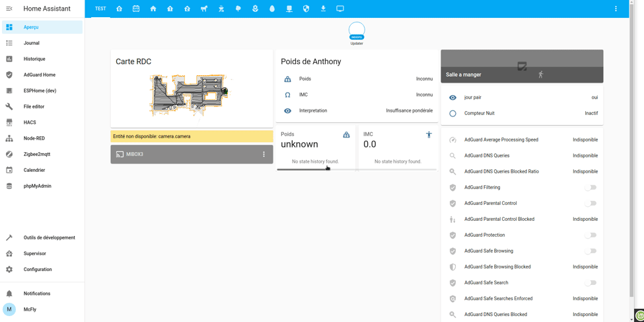This screenshot has height=322, width=644.
Task: Open the McFly user profile
Action: coord(42,309)
